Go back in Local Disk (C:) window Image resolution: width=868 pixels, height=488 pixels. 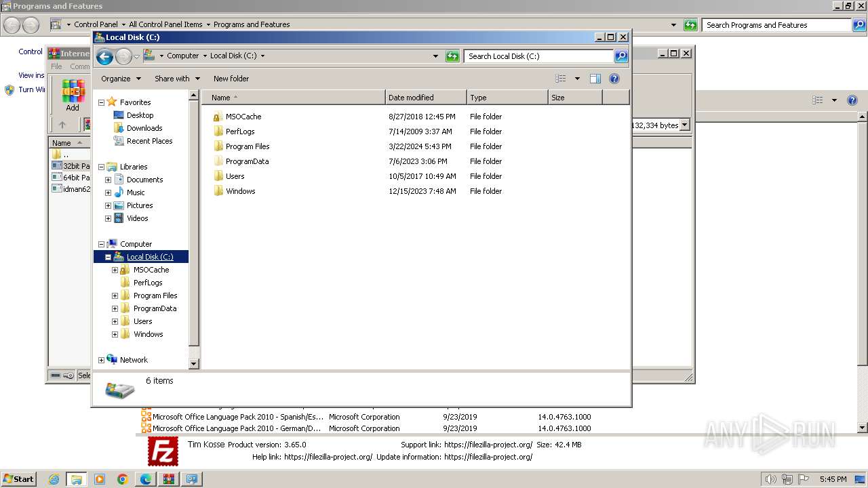[x=104, y=56]
